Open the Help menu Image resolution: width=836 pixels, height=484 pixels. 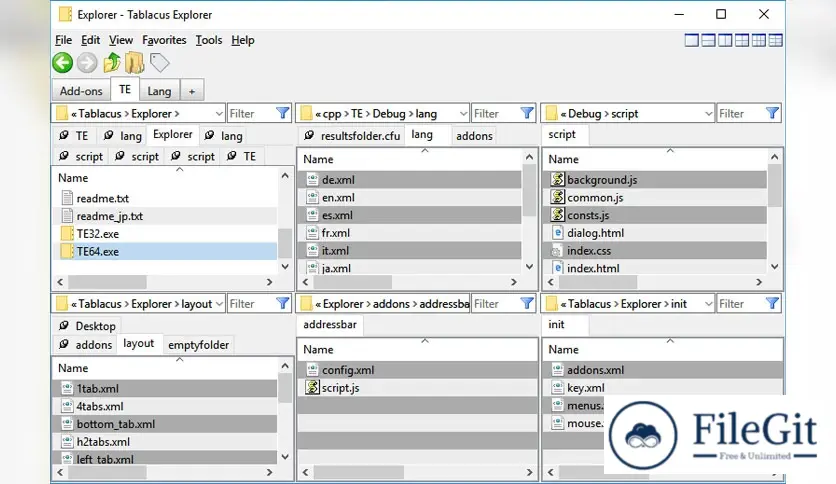(x=243, y=40)
